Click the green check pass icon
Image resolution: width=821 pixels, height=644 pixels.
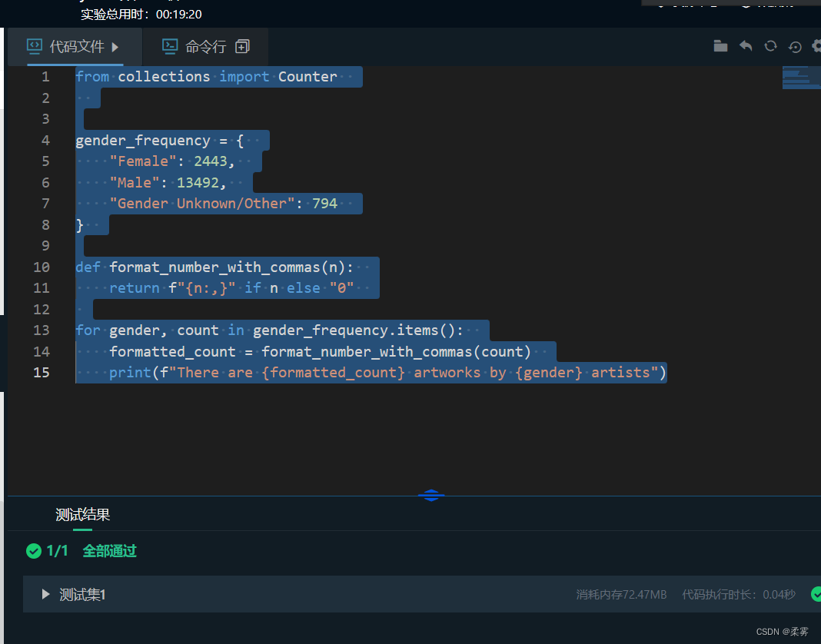click(x=34, y=551)
